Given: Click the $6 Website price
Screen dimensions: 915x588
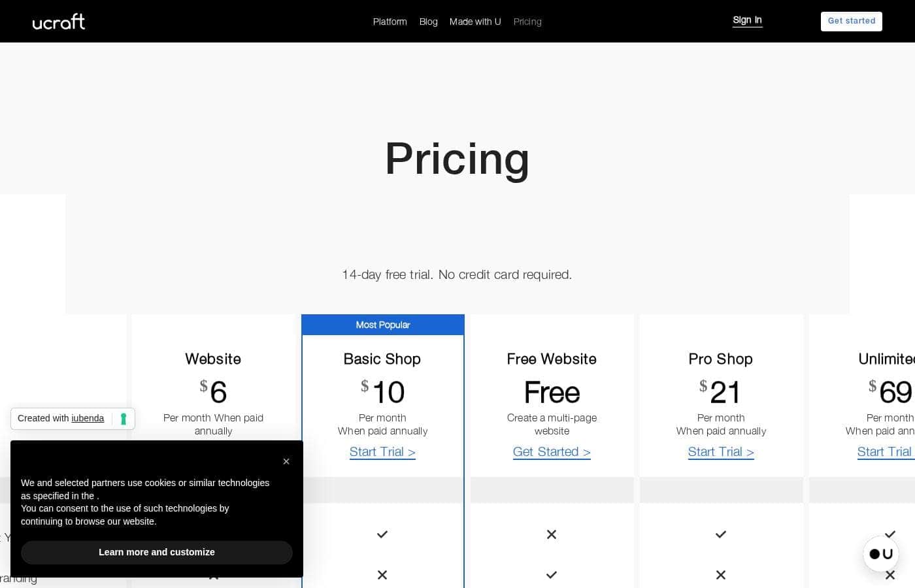Looking at the screenshot, I should pos(213,391).
